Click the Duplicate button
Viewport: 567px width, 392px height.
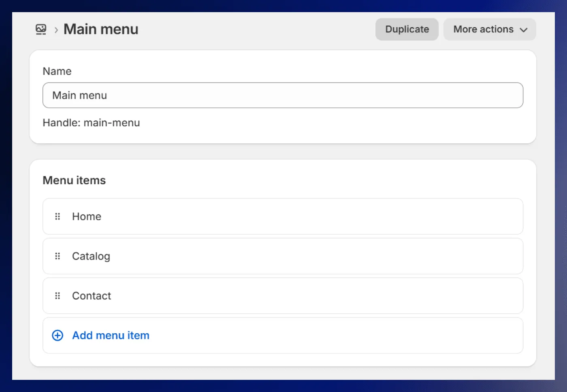(407, 29)
